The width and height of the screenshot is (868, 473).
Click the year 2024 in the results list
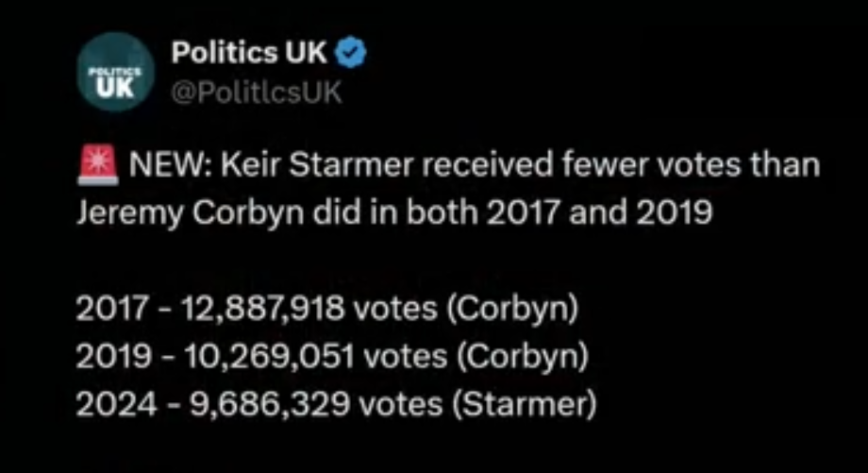tap(108, 403)
